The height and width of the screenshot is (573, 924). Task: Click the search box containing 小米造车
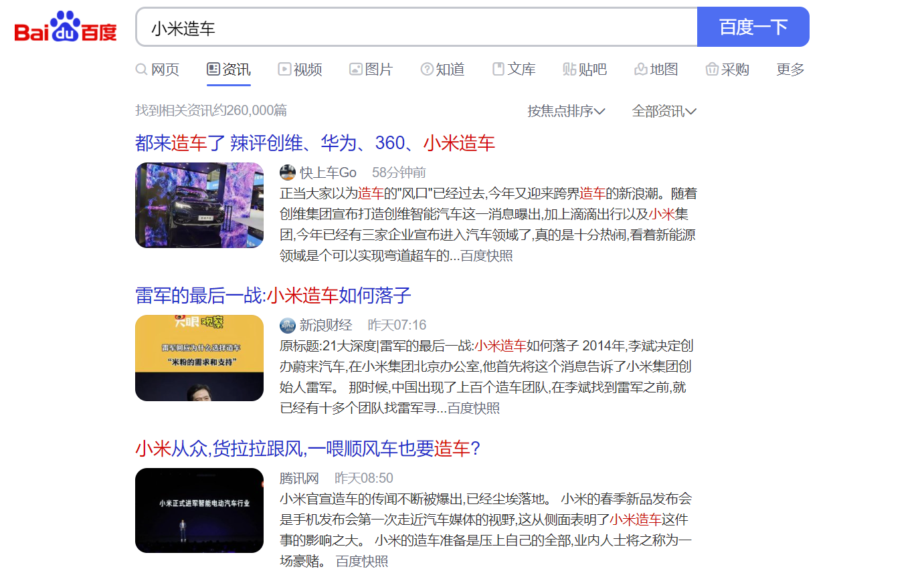pyautogui.click(x=416, y=27)
